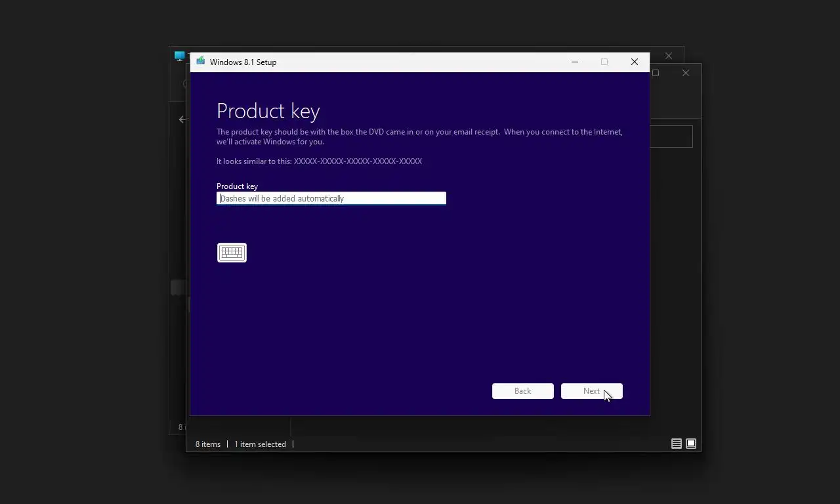Switch to large icons view in File Explorer
This screenshot has width=840, height=504.
coord(691,444)
